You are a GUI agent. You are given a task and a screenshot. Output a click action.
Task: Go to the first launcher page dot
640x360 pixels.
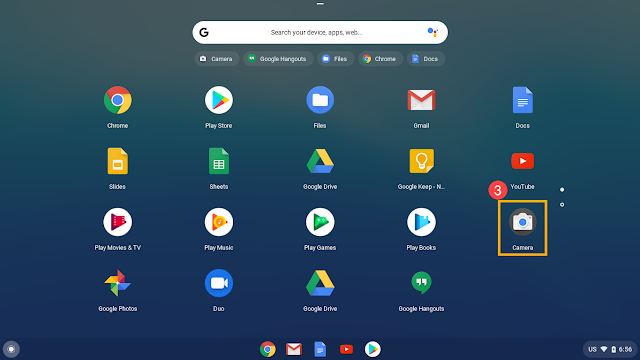pyautogui.click(x=562, y=190)
